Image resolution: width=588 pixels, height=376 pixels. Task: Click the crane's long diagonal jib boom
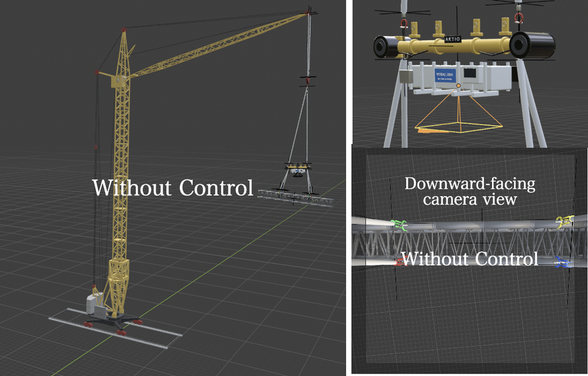tap(219, 44)
